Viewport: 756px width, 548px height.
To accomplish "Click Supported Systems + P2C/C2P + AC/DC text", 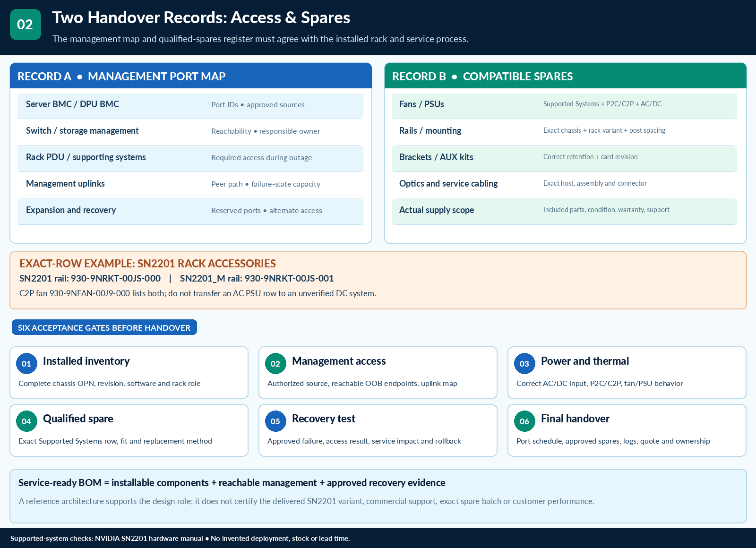I will (x=602, y=104).
